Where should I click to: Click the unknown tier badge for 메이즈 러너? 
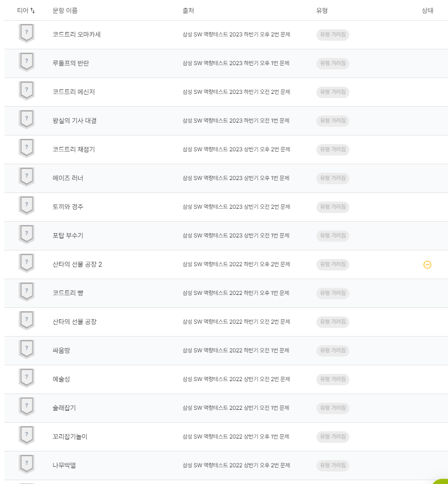[x=26, y=177]
